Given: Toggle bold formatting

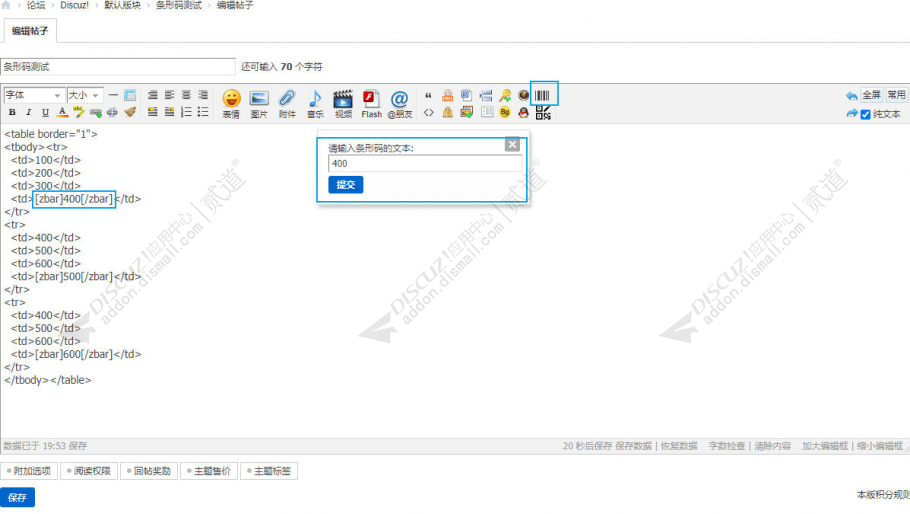Looking at the screenshot, I should tap(12, 112).
